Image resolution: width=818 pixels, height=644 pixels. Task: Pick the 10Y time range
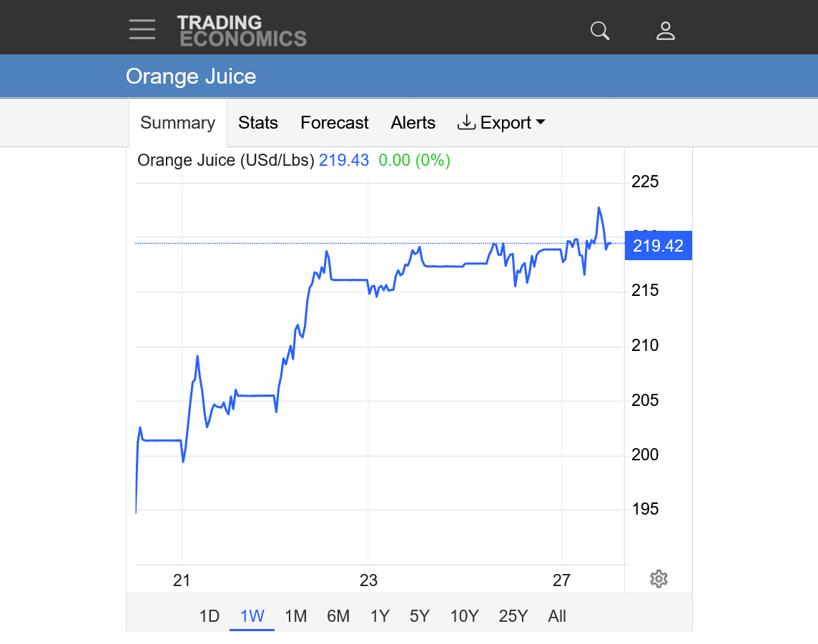(x=464, y=616)
